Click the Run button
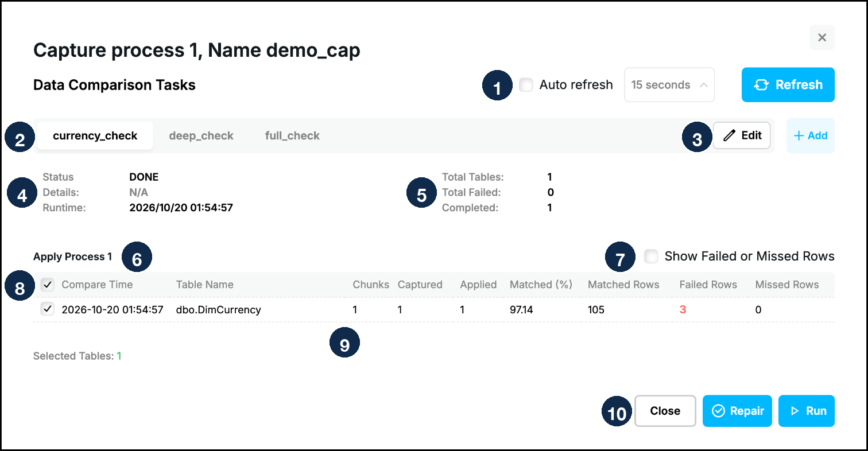This screenshot has width=868, height=451. pyautogui.click(x=807, y=411)
